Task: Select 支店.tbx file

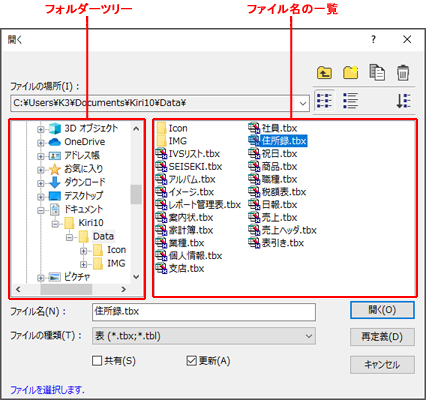Action: [180, 268]
